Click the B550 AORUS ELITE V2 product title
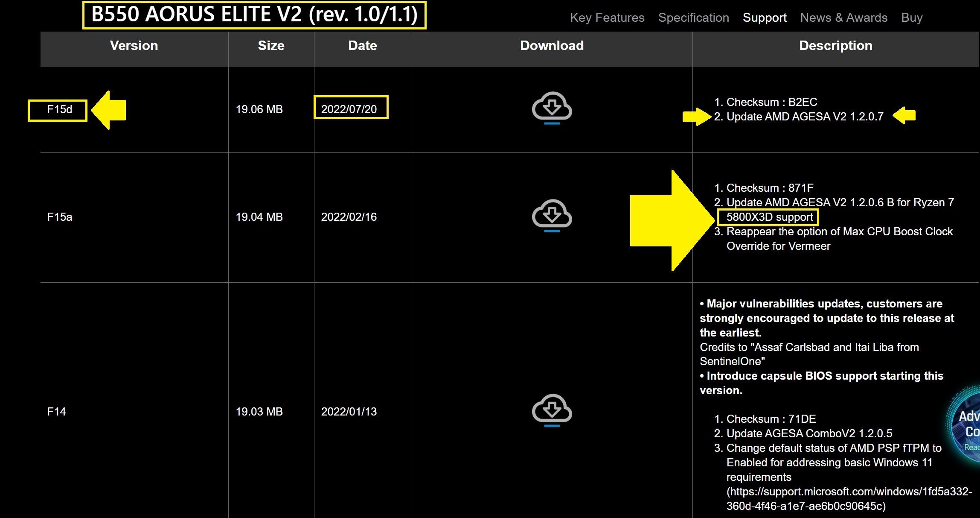 tap(254, 15)
